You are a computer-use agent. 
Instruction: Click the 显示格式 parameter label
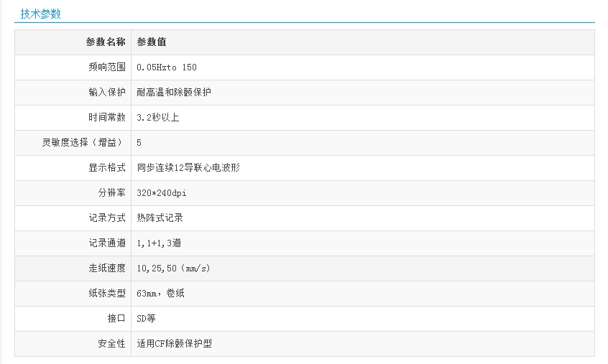coord(107,168)
